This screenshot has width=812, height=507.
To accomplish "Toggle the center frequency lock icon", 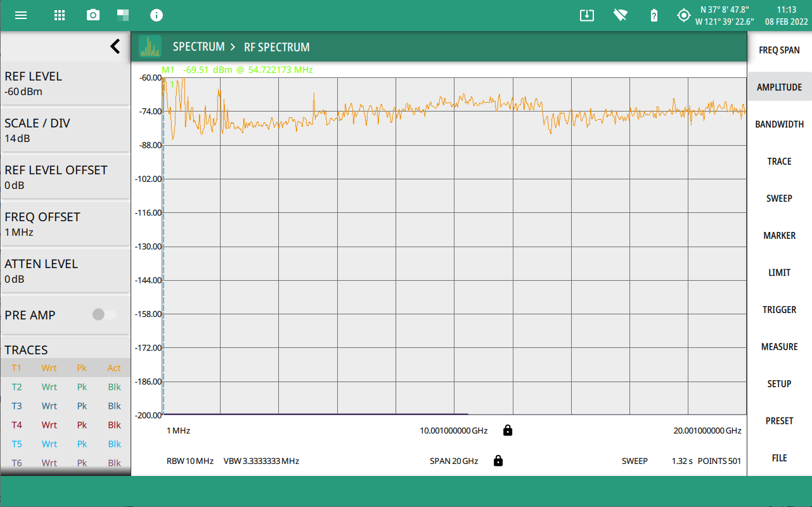I will point(508,430).
